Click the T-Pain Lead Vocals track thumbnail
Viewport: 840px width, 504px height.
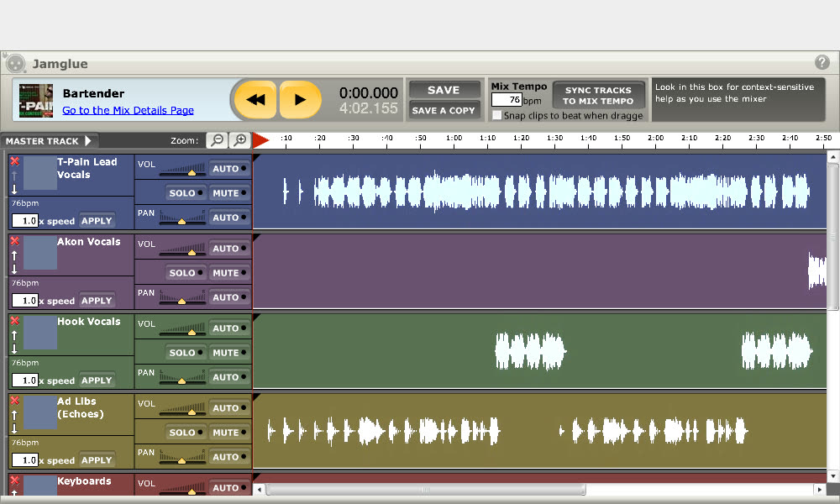point(40,172)
